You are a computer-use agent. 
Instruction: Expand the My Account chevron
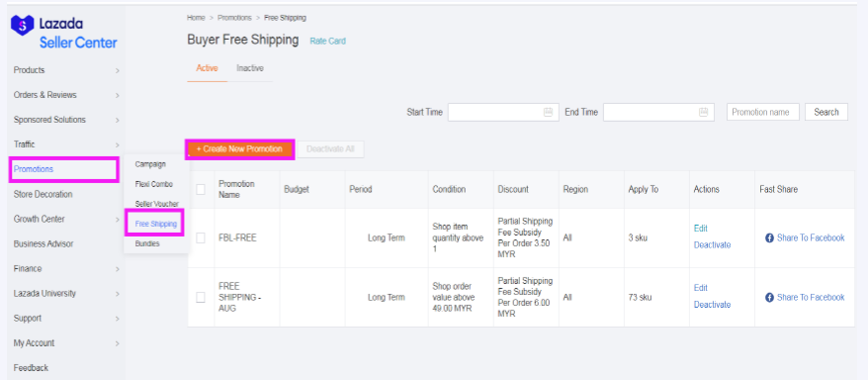117,343
